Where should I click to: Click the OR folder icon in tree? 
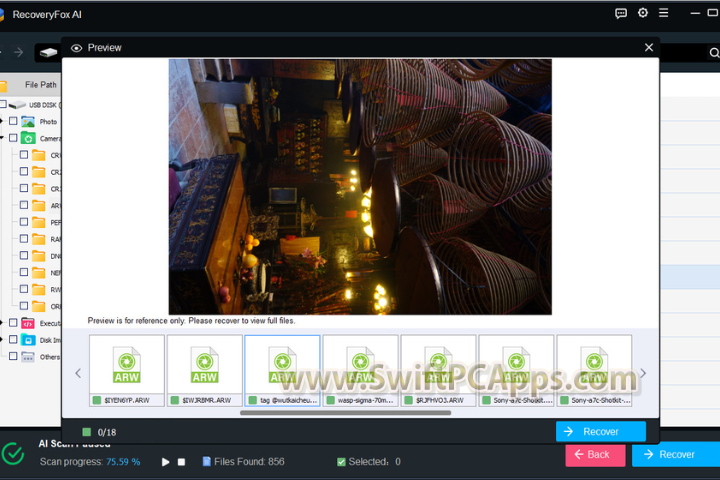(x=39, y=306)
